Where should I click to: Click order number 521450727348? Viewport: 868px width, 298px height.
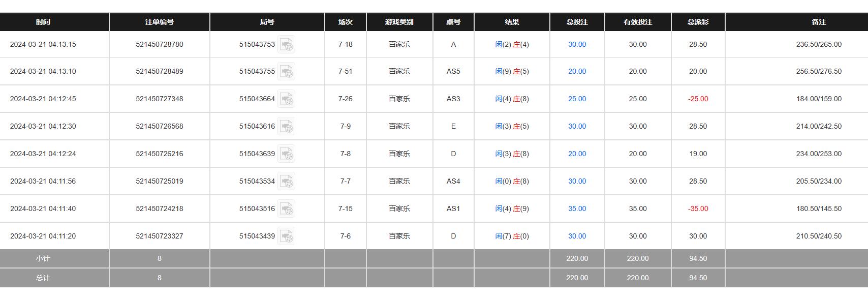(x=160, y=99)
